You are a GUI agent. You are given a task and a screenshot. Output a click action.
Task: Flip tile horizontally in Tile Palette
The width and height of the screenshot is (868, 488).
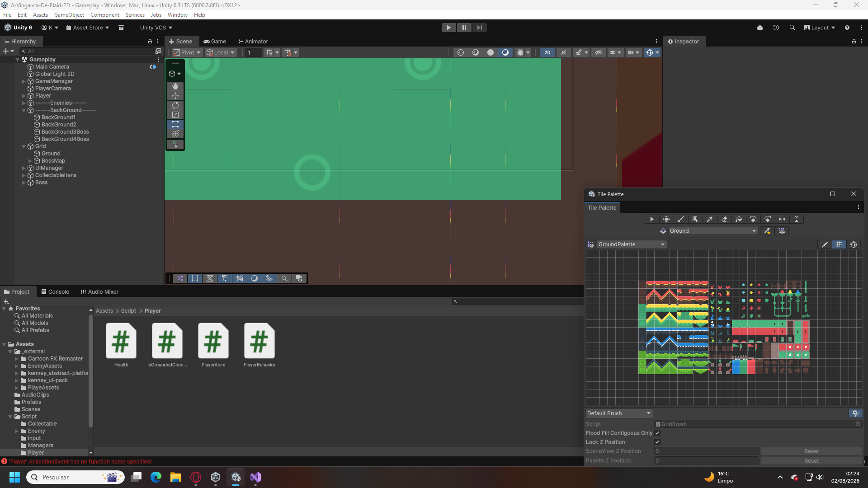(x=782, y=219)
